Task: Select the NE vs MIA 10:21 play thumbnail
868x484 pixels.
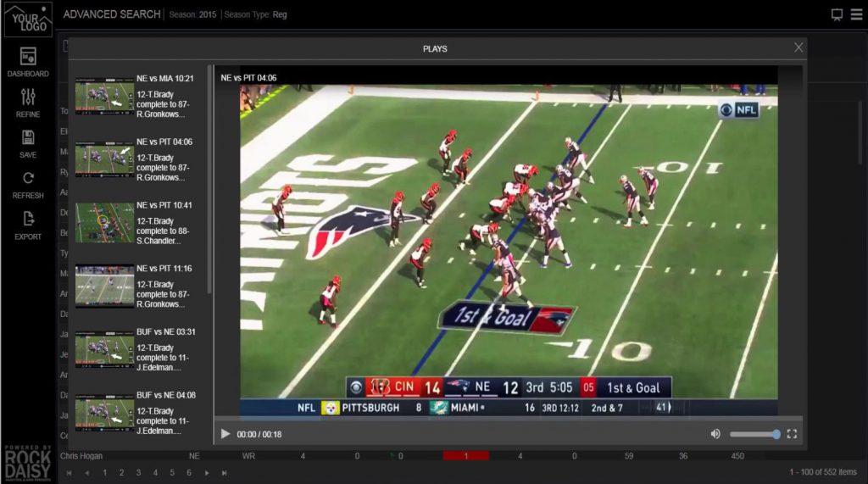Action: (x=104, y=97)
